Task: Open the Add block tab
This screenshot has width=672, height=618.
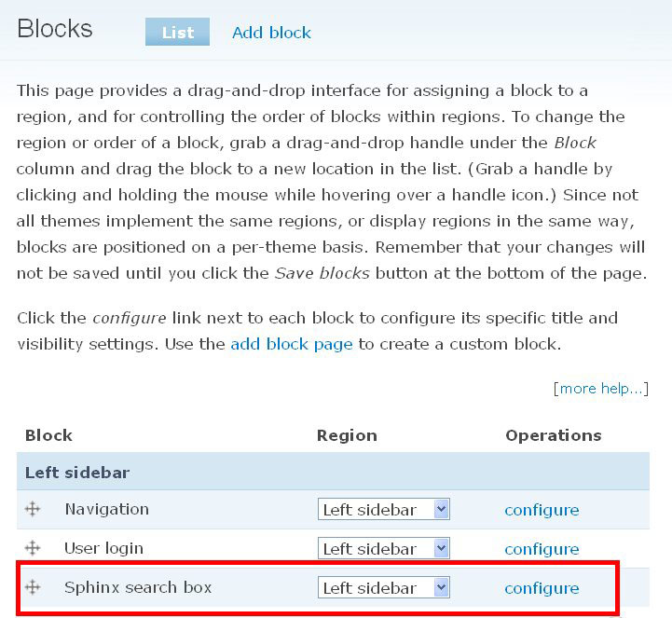Action: click(x=271, y=33)
